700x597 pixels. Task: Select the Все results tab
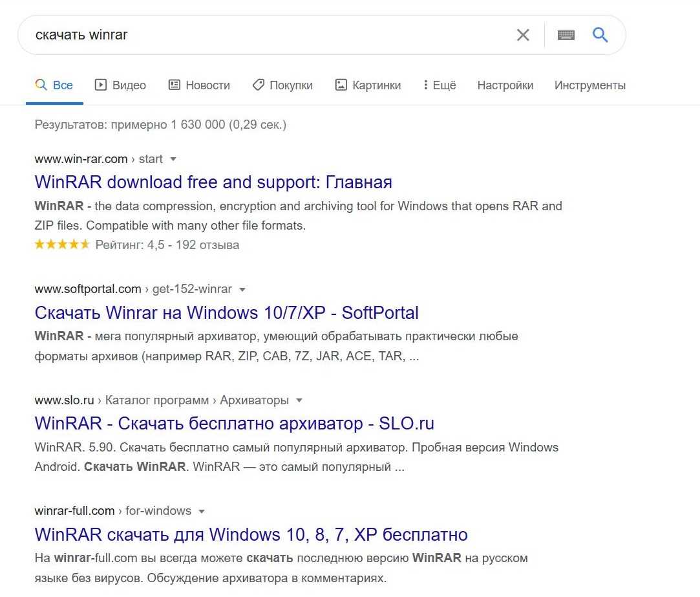[54, 85]
